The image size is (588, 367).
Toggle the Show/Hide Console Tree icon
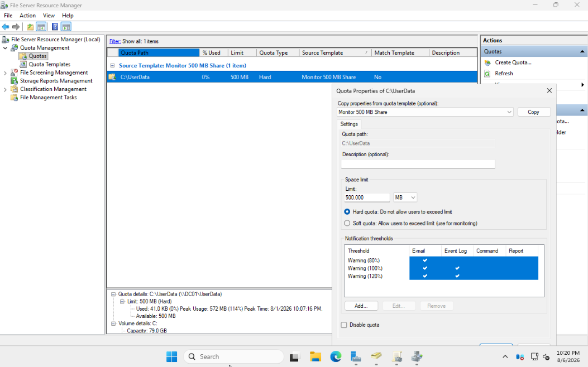[x=41, y=27]
